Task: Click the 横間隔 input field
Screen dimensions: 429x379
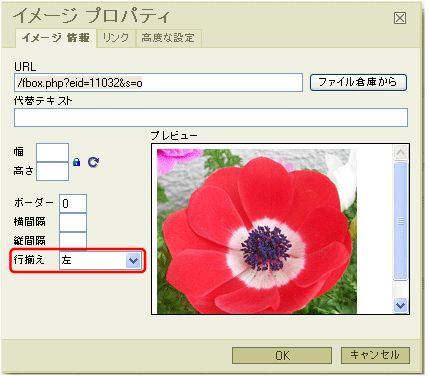Action: pos(73,222)
